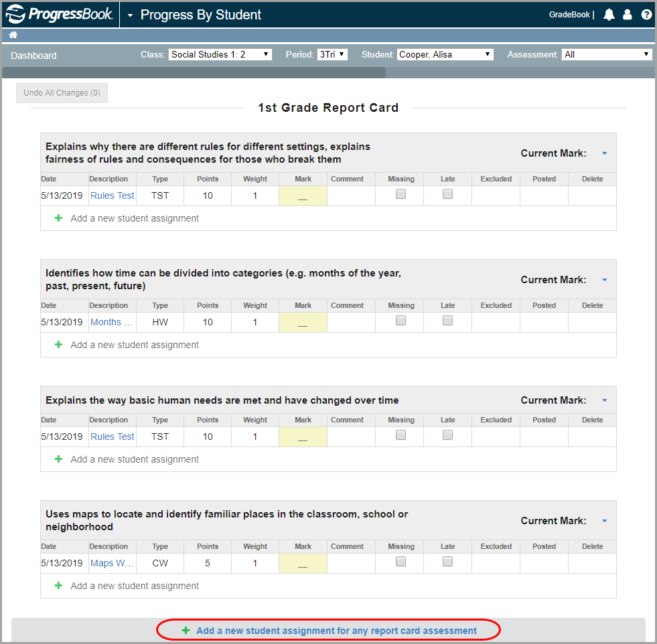Open the Progress By Student page menu arrow
Screen dimensions: 657x644
[x=131, y=15]
